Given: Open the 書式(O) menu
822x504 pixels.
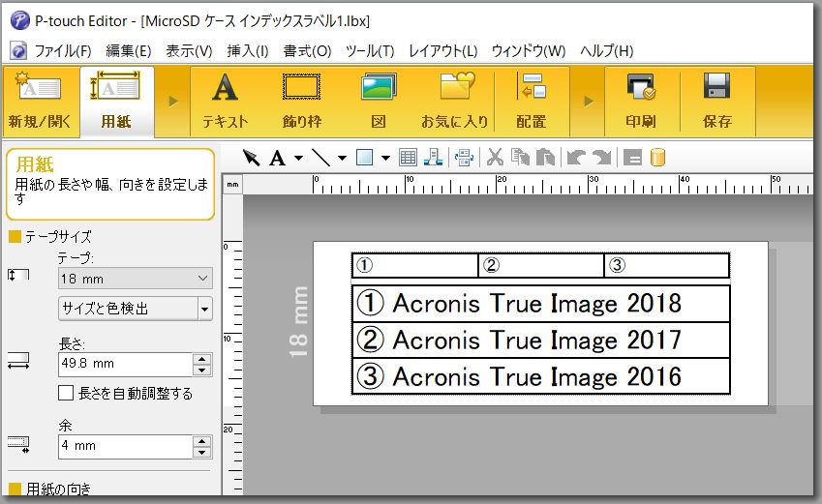Looking at the screenshot, I should (307, 51).
